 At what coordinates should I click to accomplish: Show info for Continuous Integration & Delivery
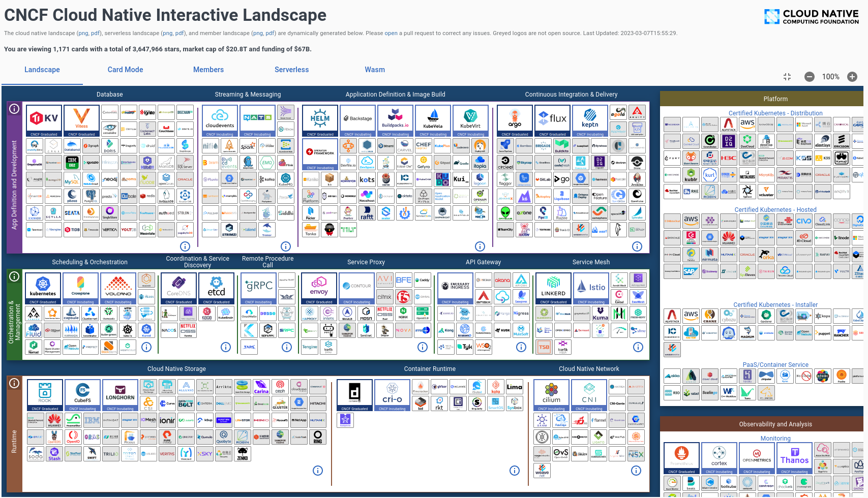pos(637,246)
